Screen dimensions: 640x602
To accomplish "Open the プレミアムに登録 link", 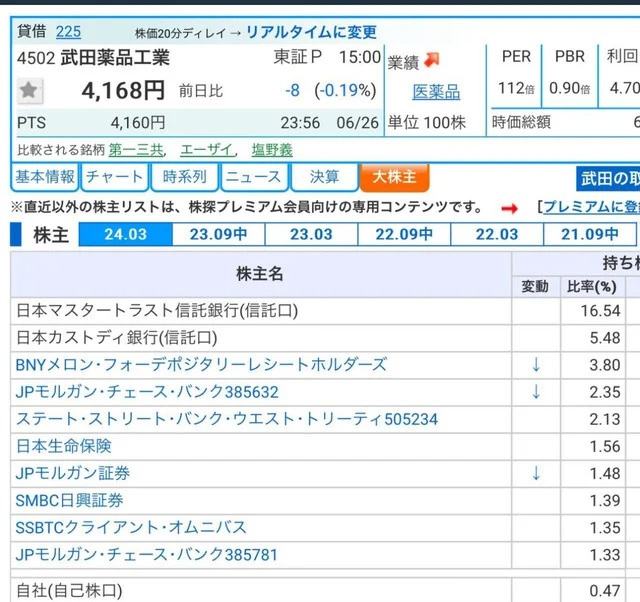I will point(591,207).
